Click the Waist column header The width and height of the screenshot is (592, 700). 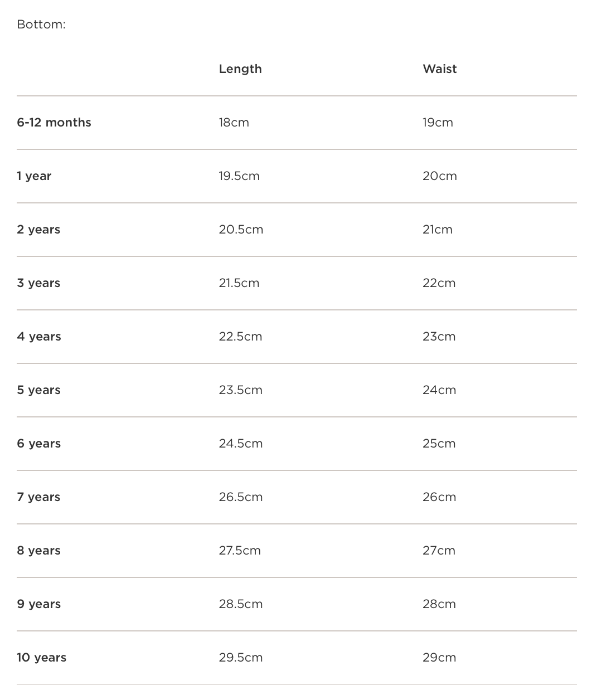[x=439, y=69]
